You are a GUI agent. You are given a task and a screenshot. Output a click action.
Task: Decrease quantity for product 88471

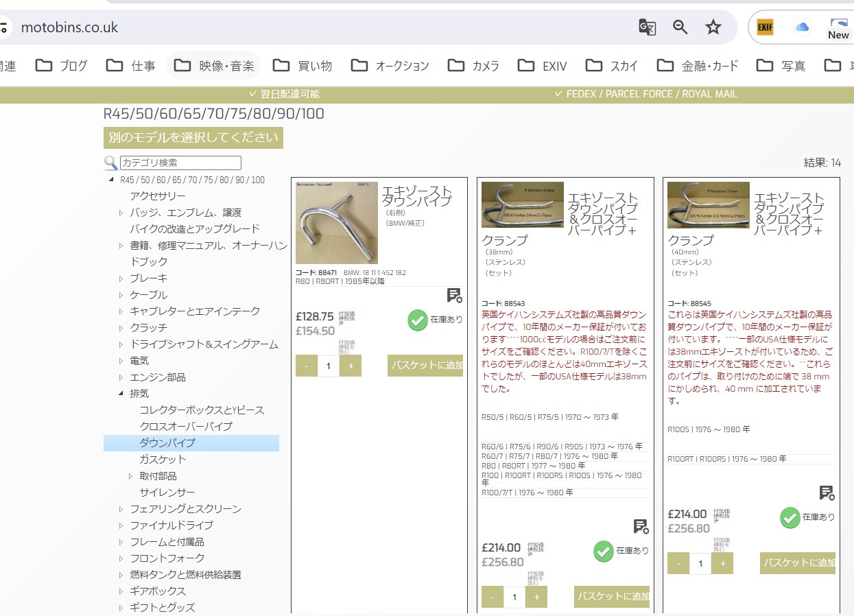(x=307, y=366)
